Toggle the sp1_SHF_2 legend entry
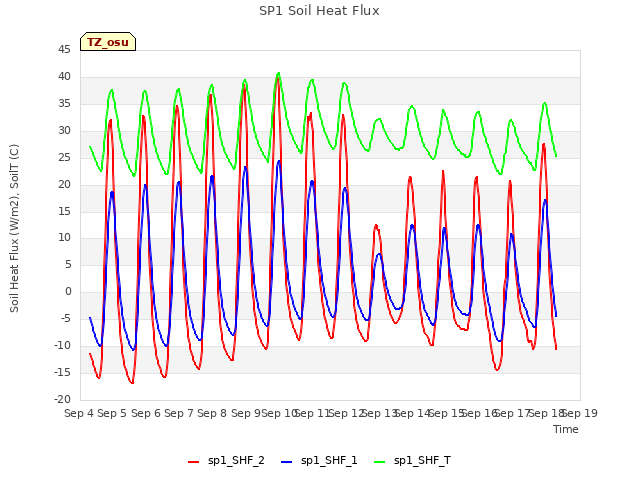The height and width of the screenshot is (480, 640). (226, 461)
